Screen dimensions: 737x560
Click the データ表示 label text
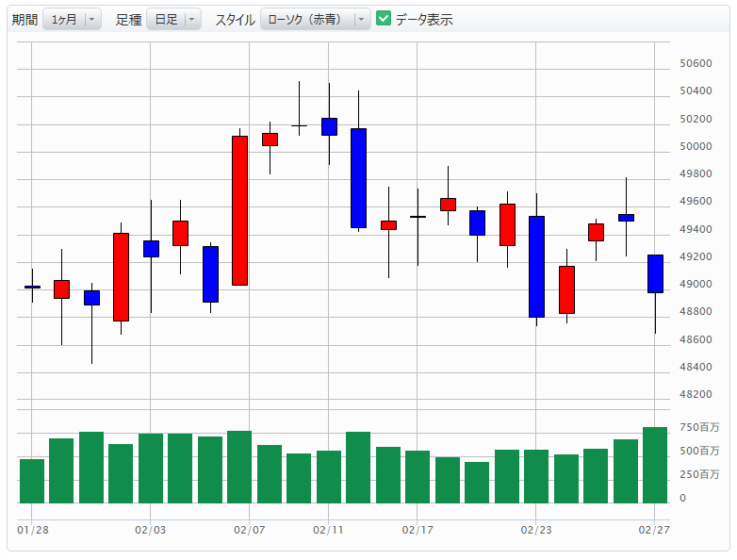point(424,19)
